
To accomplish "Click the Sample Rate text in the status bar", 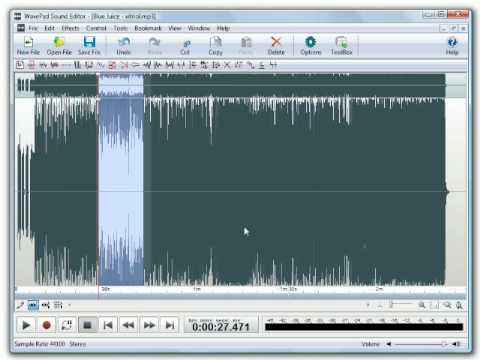I will (x=40, y=344).
